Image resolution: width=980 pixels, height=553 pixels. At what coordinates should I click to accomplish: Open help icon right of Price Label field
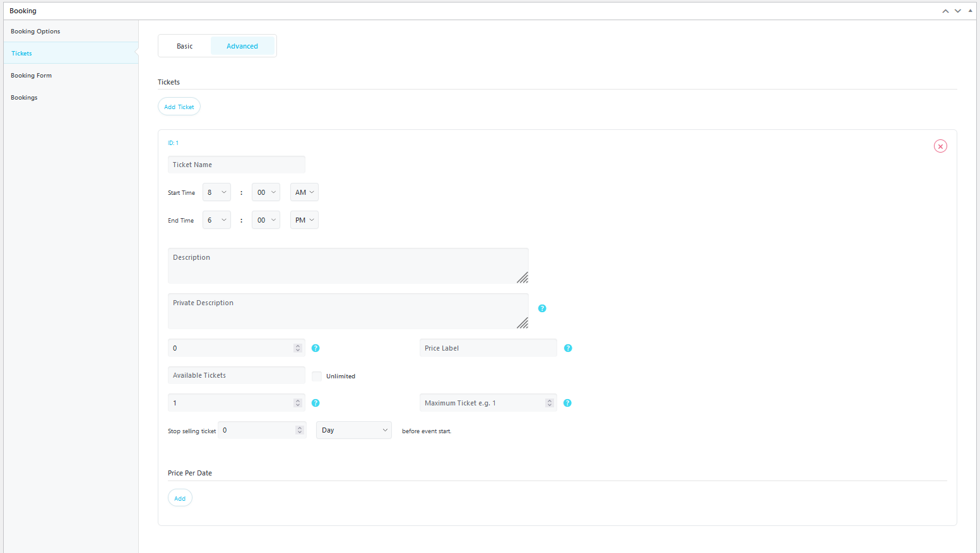[x=568, y=348]
